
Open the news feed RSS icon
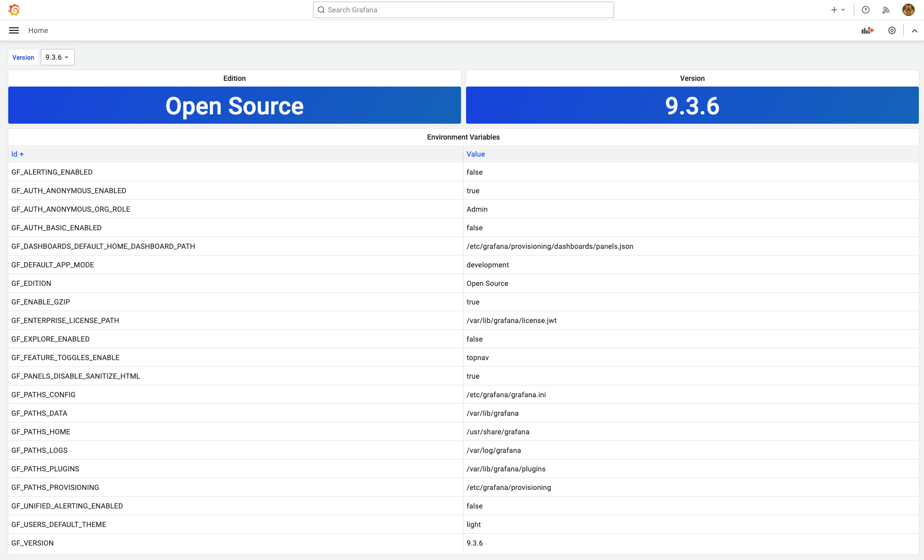click(x=886, y=10)
